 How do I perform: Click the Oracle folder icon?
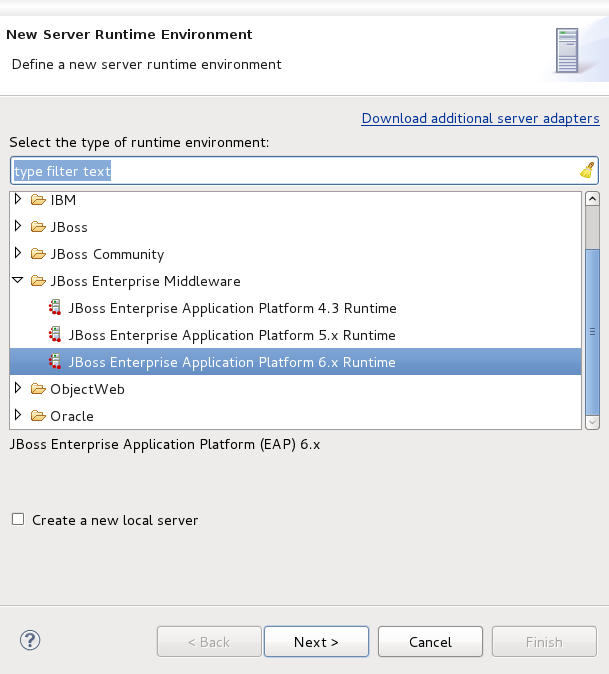(x=38, y=416)
